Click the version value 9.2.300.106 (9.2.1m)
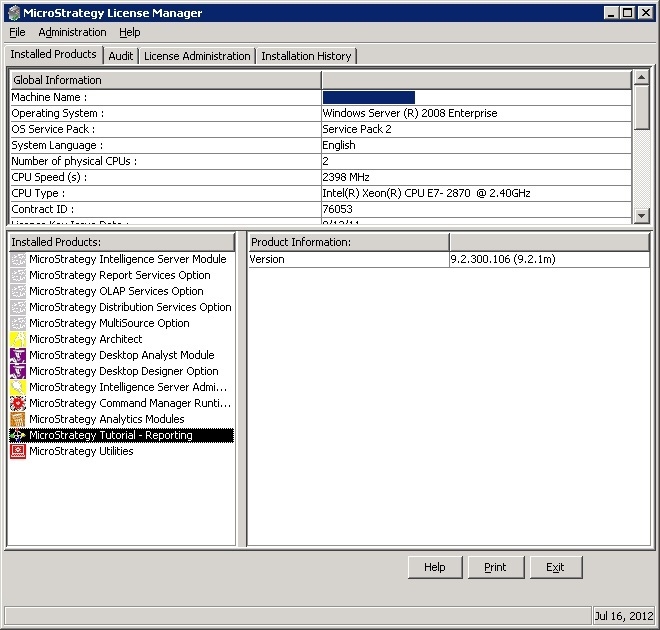The width and height of the screenshot is (660, 630). pyautogui.click(x=503, y=259)
